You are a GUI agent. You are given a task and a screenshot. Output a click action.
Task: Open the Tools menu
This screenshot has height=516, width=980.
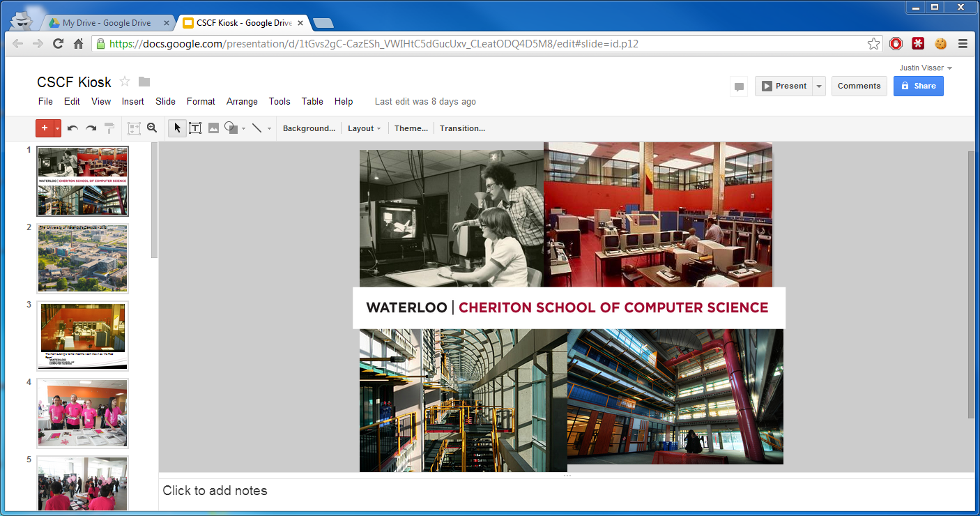click(x=280, y=101)
